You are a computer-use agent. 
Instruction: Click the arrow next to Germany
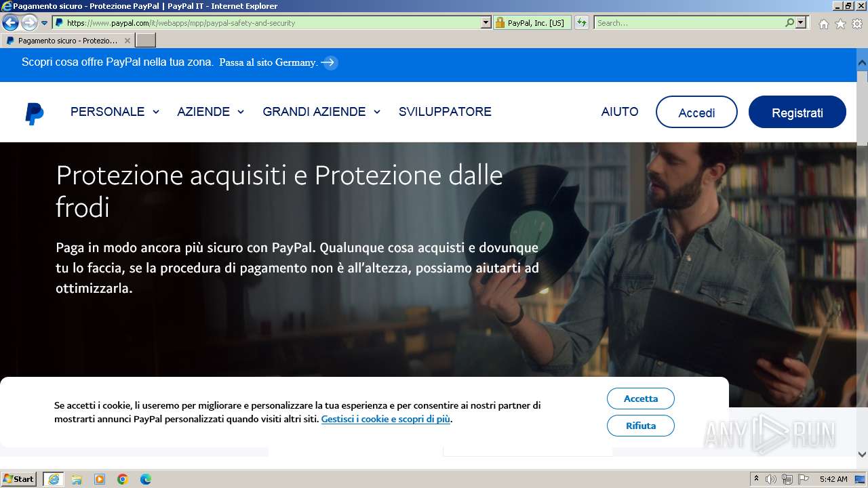coord(329,62)
